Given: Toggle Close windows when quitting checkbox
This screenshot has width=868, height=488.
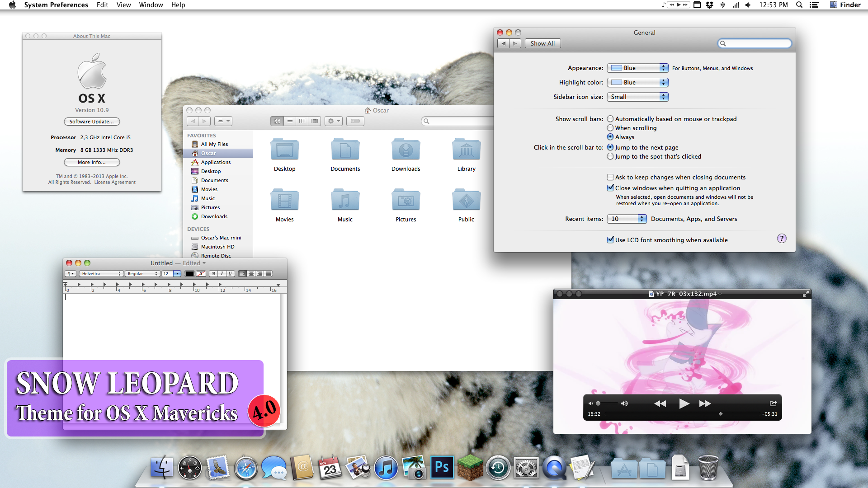Looking at the screenshot, I should coord(610,188).
